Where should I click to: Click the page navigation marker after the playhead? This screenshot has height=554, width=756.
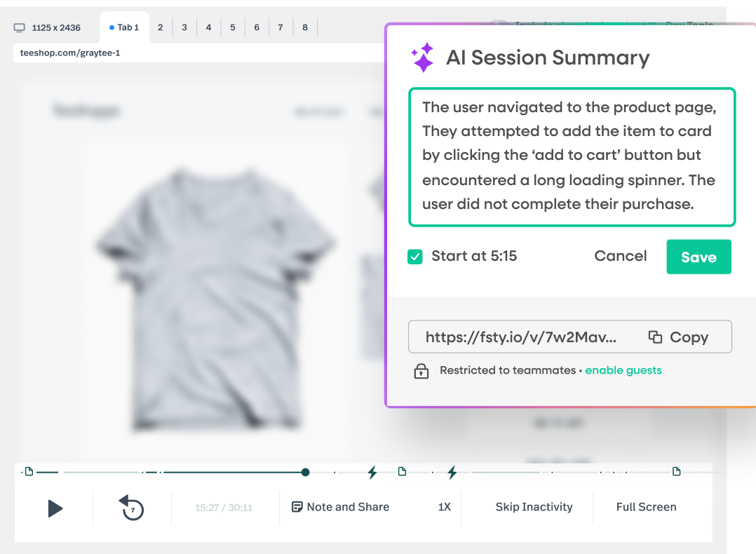[x=402, y=472]
